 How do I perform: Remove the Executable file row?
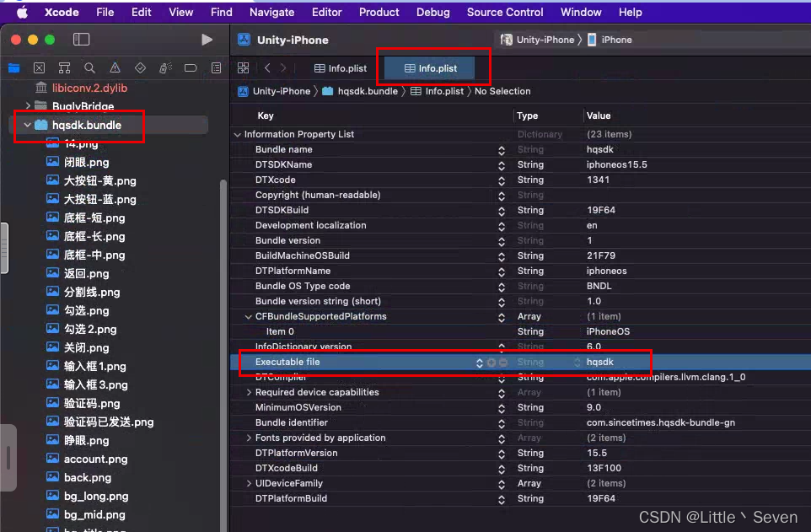[502, 363]
